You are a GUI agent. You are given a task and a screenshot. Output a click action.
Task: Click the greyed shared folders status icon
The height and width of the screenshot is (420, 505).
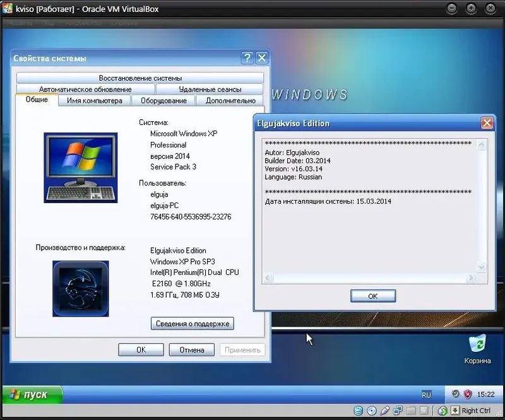[x=411, y=411]
